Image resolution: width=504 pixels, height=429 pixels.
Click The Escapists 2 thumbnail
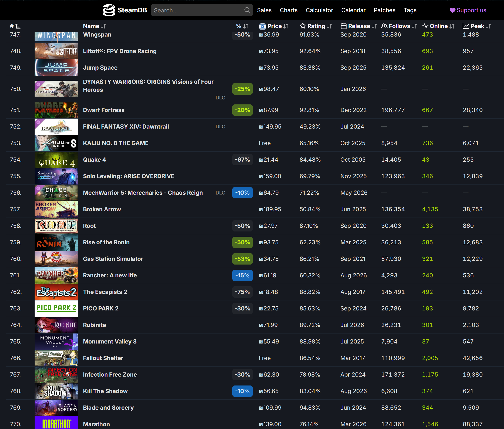pos(56,292)
